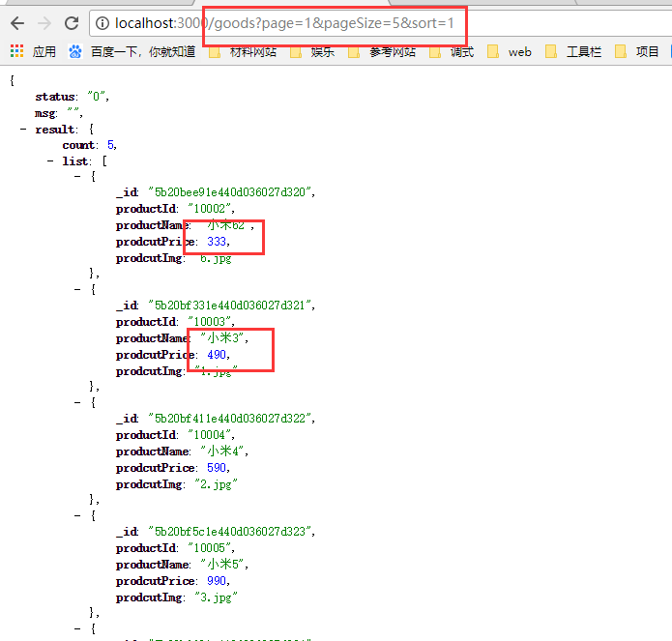Click the productId value "10004"

pos(210,435)
